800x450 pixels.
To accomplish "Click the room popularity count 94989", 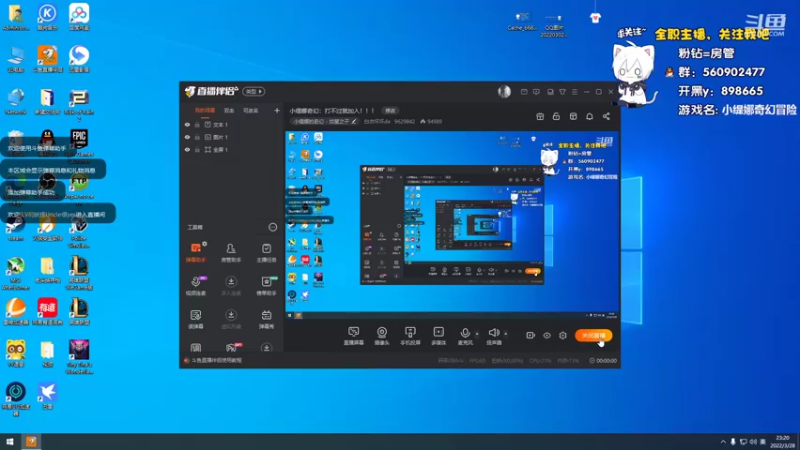I will [431, 121].
